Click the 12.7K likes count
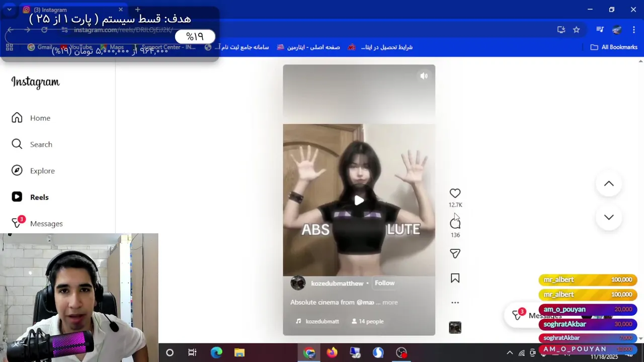This screenshot has width=644, height=362. click(x=455, y=205)
